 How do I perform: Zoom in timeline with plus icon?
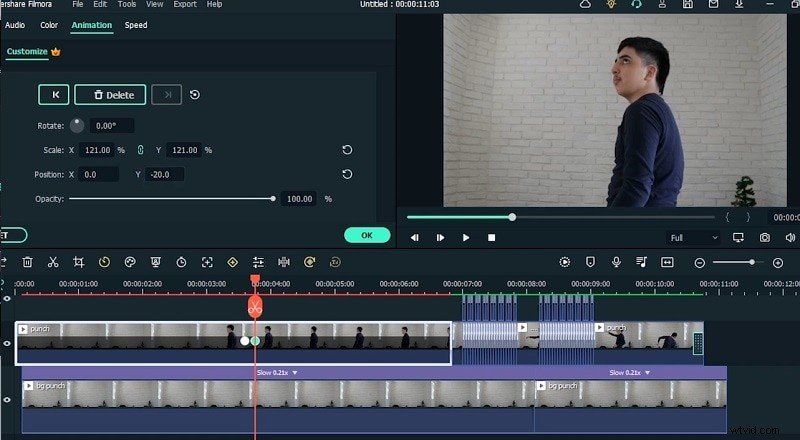778,263
